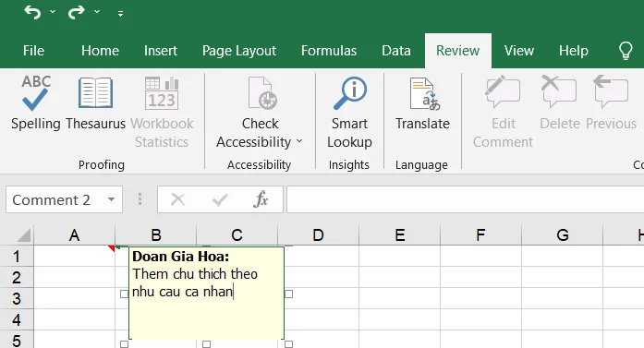This screenshot has width=644, height=348.
Task: Open Customize Quick Access Toolbar menu
Action: click(x=120, y=14)
